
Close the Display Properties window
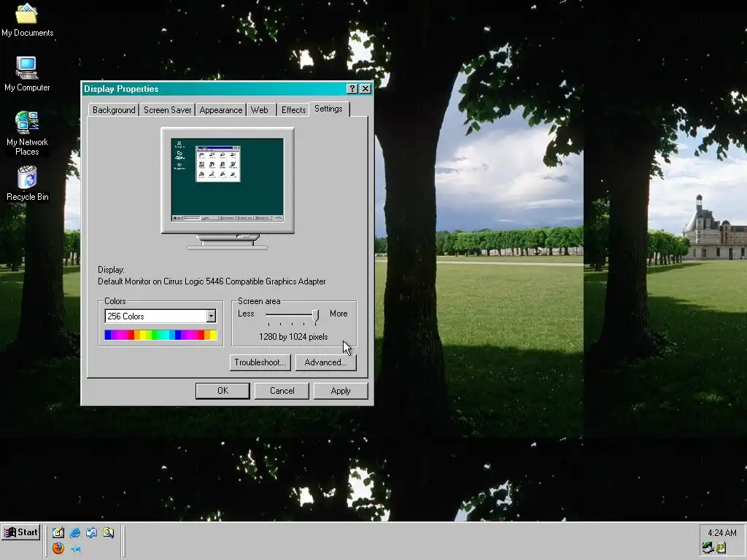coord(365,88)
